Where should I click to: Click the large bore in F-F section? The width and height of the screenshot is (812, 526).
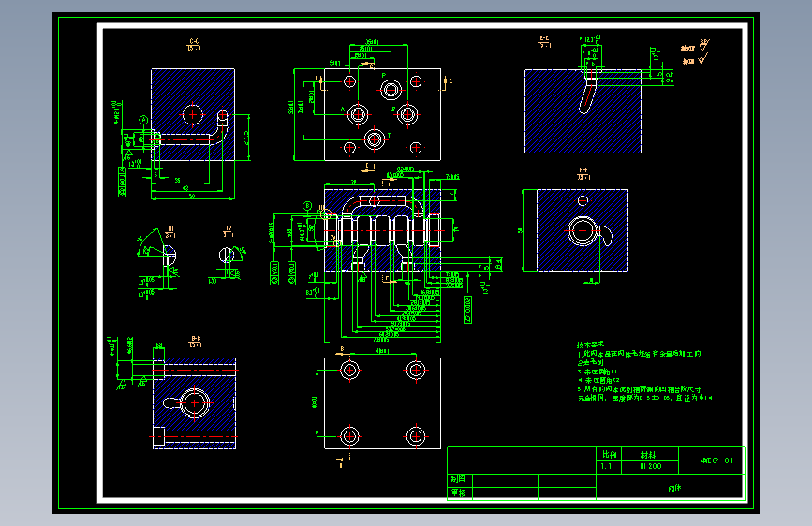click(583, 230)
